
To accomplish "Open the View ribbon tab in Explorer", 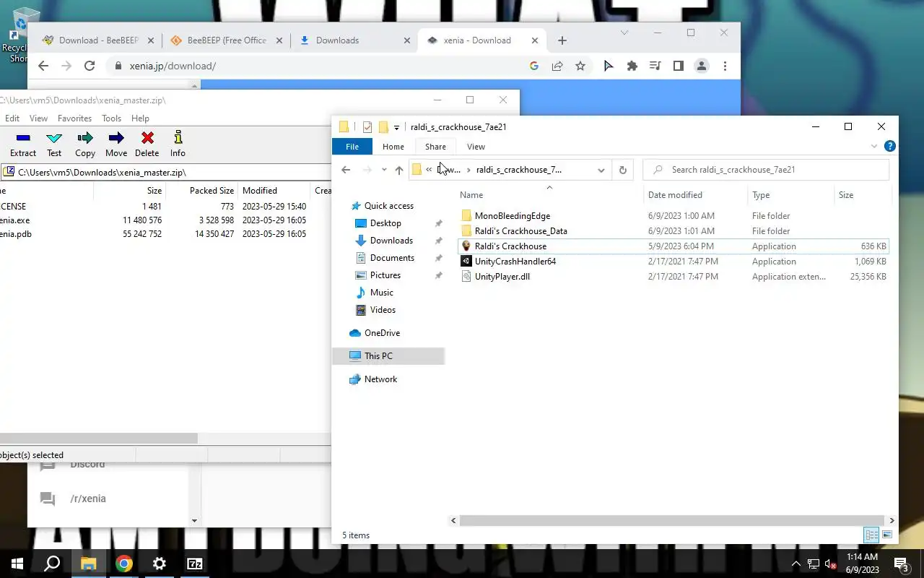I will click(x=476, y=147).
